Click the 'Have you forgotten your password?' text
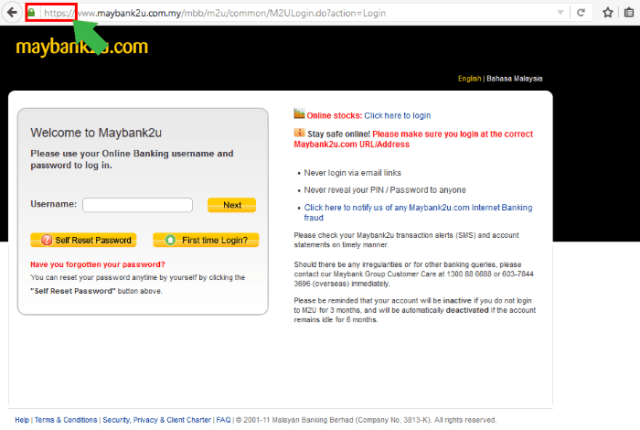 coord(98,264)
